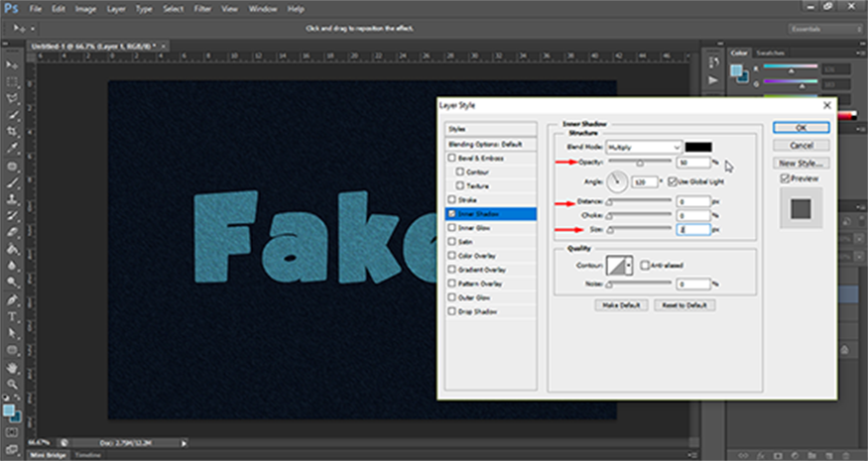Enable the Anti-aliased checkbox
The image size is (868, 461).
coord(644,265)
